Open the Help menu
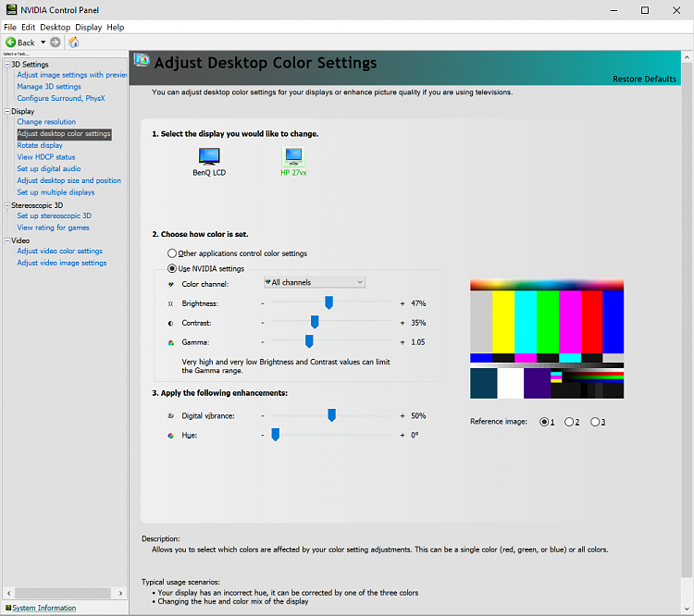The width and height of the screenshot is (694, 616). tap(116, 28)
